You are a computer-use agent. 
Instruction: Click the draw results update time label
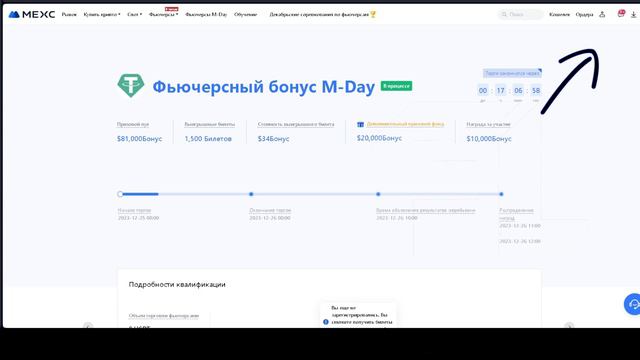click(426, 210)
